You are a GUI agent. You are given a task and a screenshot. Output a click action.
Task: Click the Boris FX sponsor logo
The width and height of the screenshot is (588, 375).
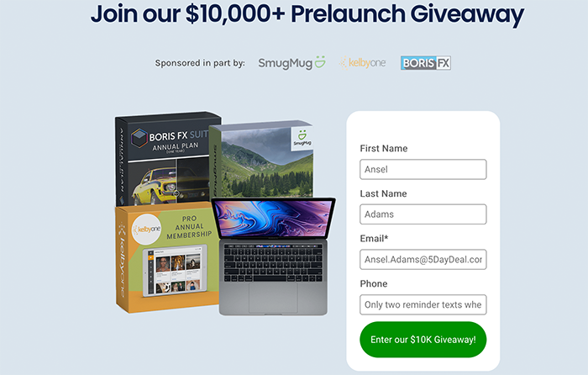(426, 63)
